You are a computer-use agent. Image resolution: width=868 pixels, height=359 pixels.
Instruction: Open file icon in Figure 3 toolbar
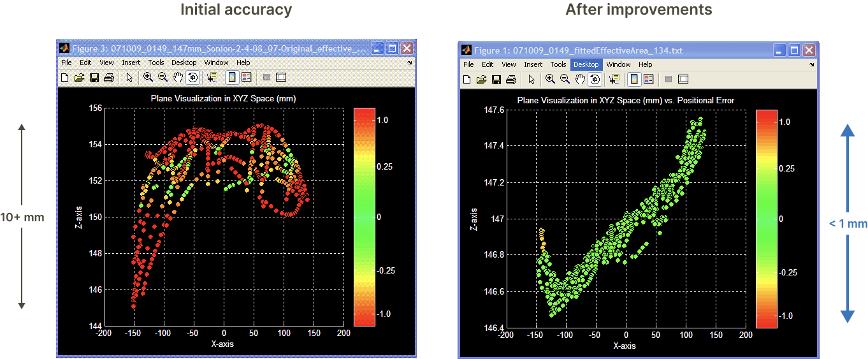point(79,77)
